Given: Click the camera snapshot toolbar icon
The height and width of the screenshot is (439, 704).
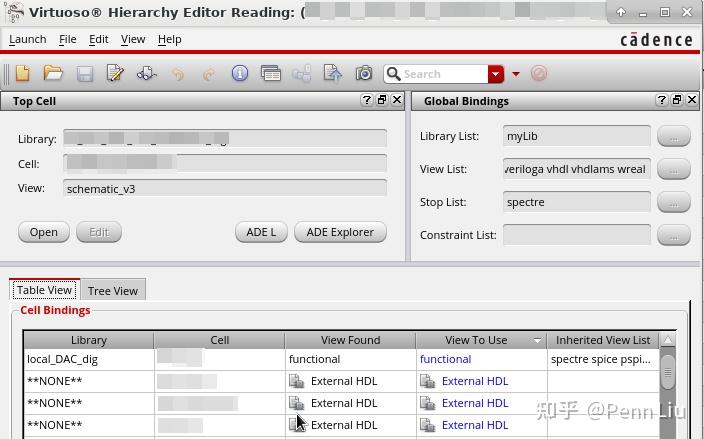Looking at the screenshot, I should pyautogui.click(x=364, y=73).
